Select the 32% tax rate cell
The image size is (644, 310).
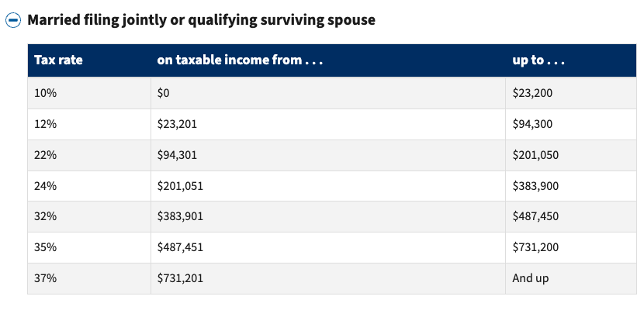point(46,216)
